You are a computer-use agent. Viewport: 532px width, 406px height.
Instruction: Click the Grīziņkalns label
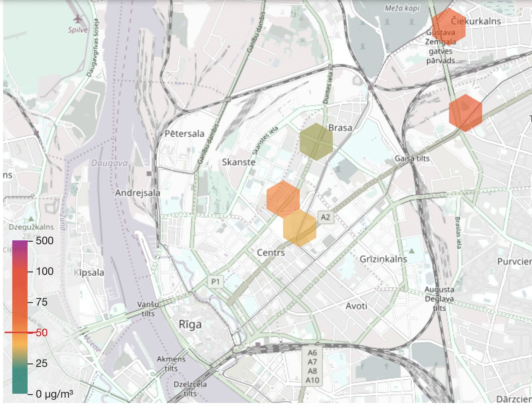[x=383, y=259]
